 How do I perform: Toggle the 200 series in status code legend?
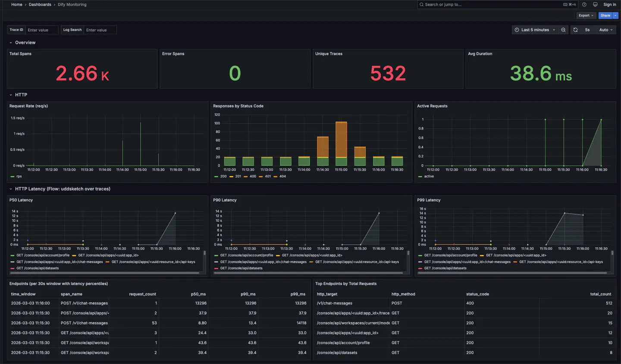[223, 176]
